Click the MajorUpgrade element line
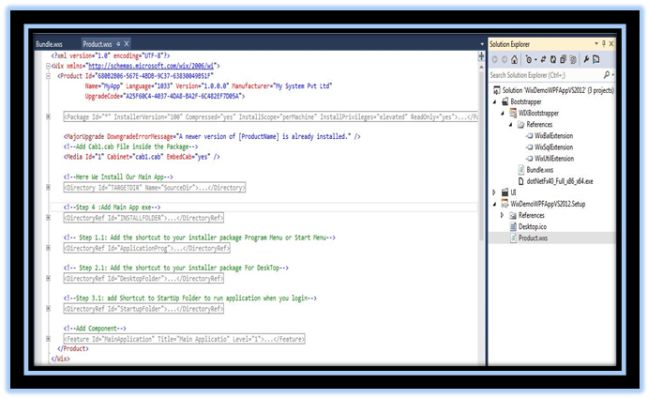650x399 pixels. [x=212, y=137]
